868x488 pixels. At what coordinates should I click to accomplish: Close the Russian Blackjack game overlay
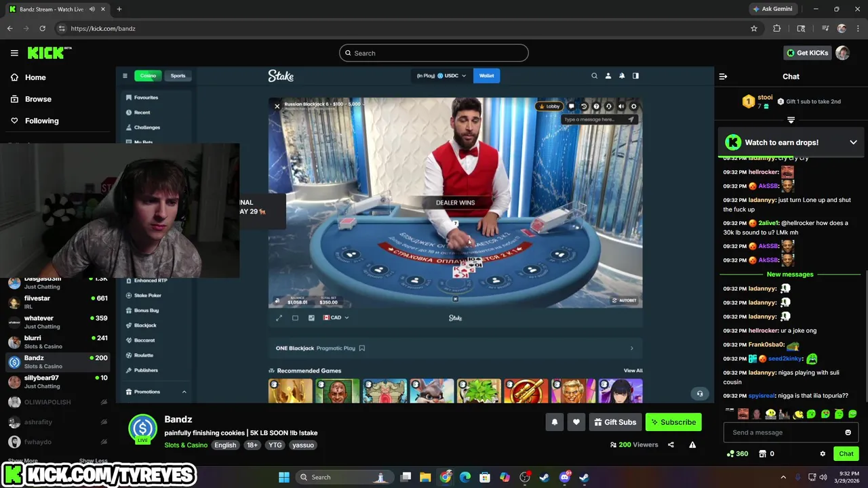[x=277, y=106]
